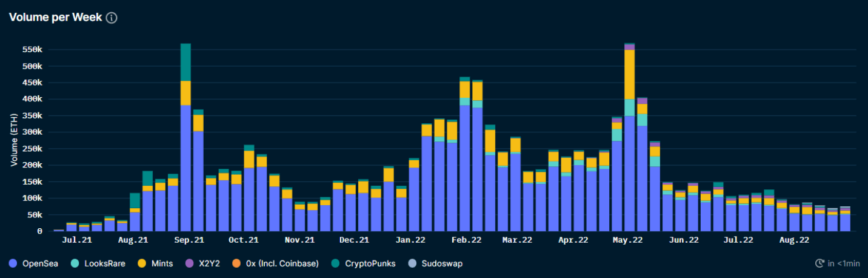This screenshot has height=278, width=868.
Task: Click the Aug.21 x-axis label
Action: pyautogui.click(x=133, y=240)
